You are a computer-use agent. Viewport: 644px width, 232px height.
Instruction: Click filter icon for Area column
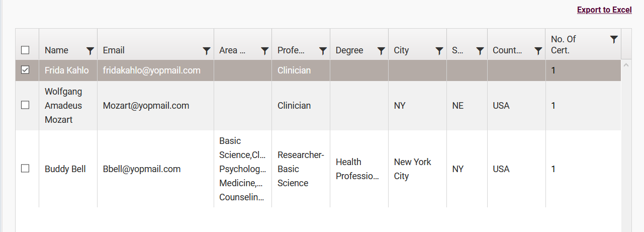(x=265, y=50)
